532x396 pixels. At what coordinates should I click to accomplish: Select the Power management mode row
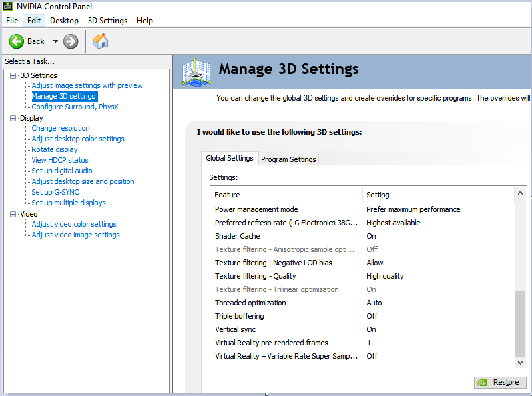click(x=362, y=209)
